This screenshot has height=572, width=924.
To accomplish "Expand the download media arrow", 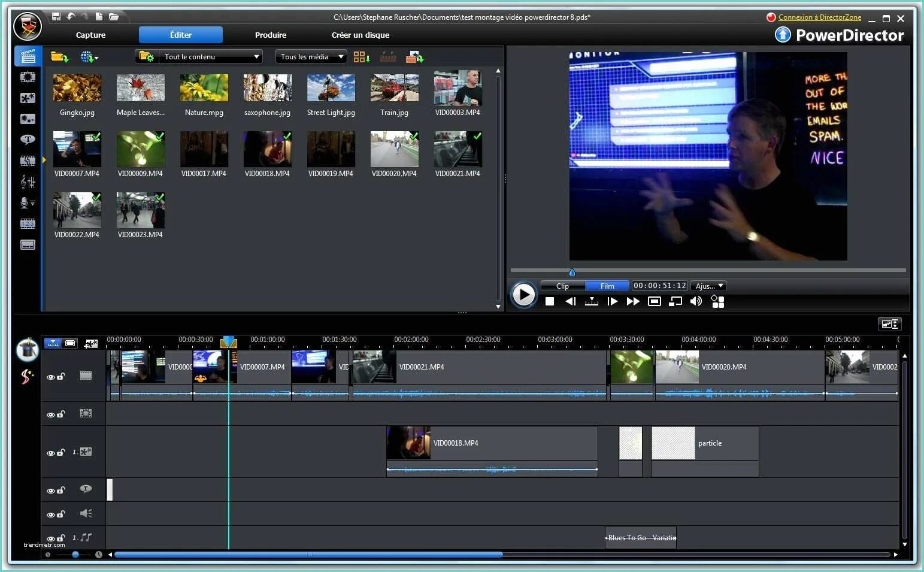I will tap(96, 58).
